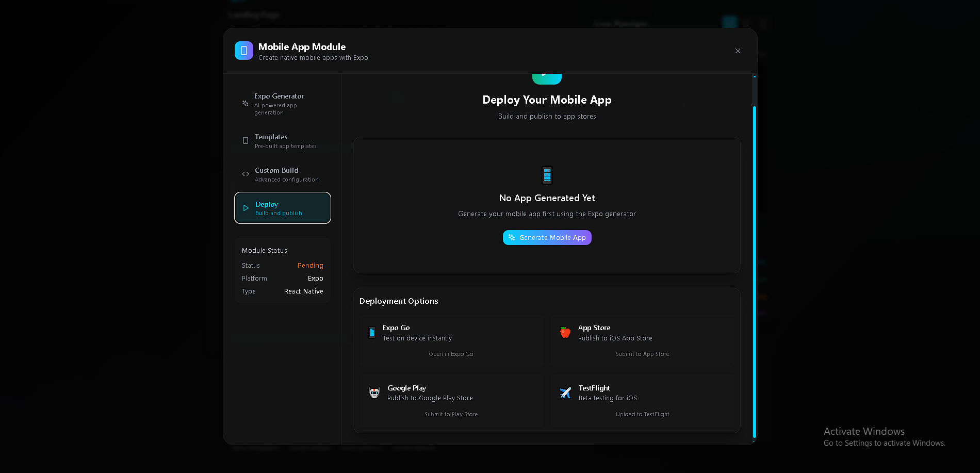Click the 'Build and publish to app stores' subtitle
The height and width of the screenshot is (473, 980).
pyautogui.click(x=547, y=116)
